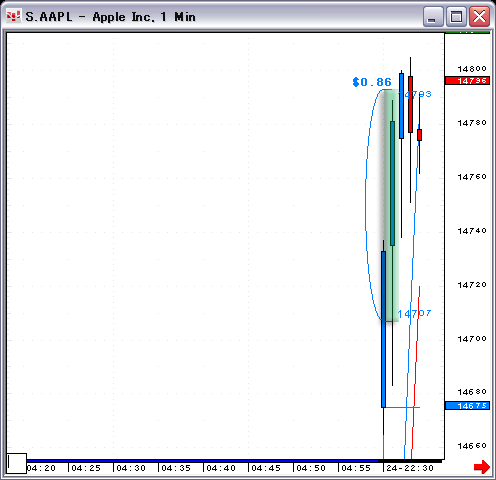Click the blue 14707 annotation label
This screenshot has width=496, height=480.
414,313
